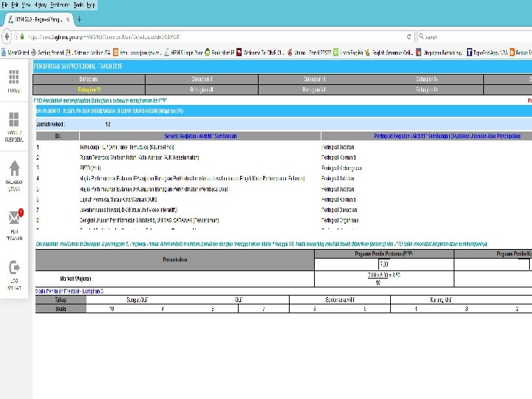Open Utama - Portal PPSPP bookmark
This screenshot has width=532, height=399.
[309, 52]
